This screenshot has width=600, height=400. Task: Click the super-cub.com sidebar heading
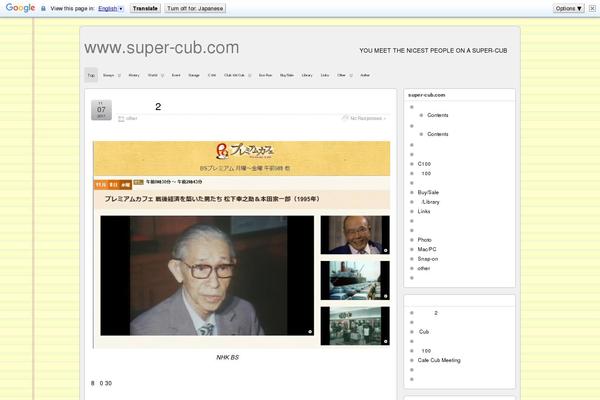click(427, 95)
